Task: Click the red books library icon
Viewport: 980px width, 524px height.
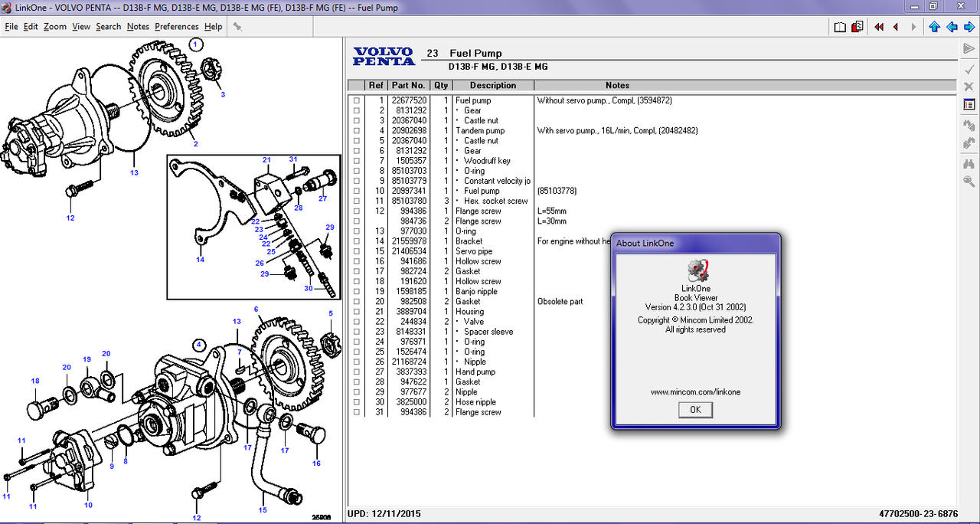Action: [857, 27]
